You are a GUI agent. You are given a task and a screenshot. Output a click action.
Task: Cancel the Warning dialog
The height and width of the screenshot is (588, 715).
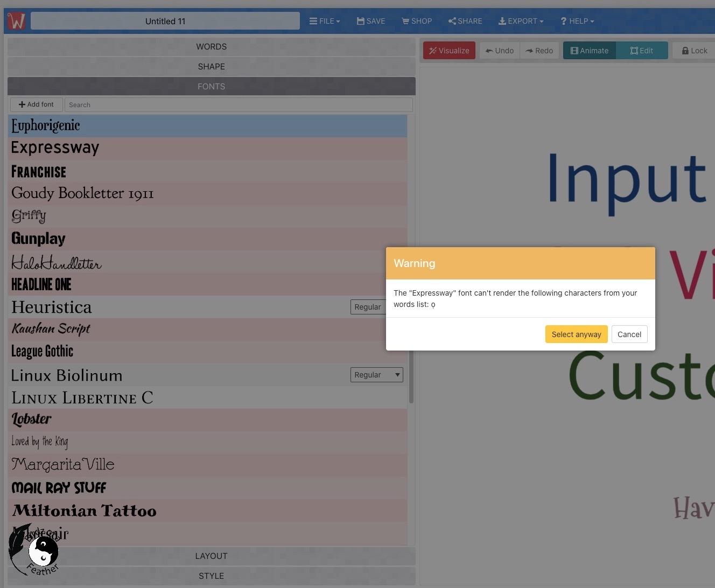click(629, 334)
